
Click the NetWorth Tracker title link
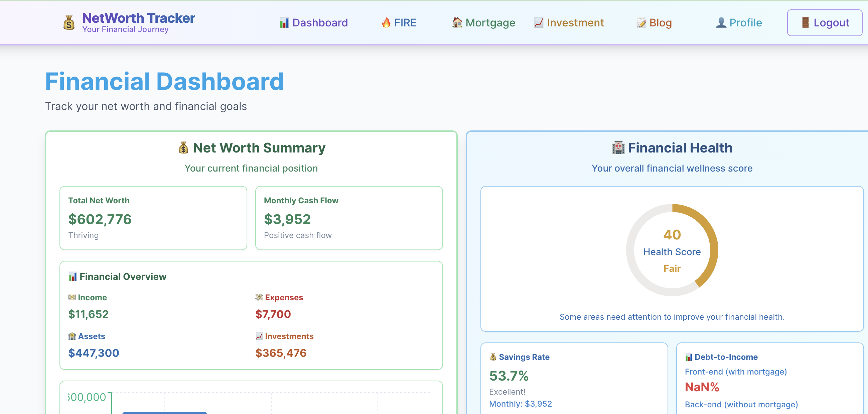coord(139,18)
